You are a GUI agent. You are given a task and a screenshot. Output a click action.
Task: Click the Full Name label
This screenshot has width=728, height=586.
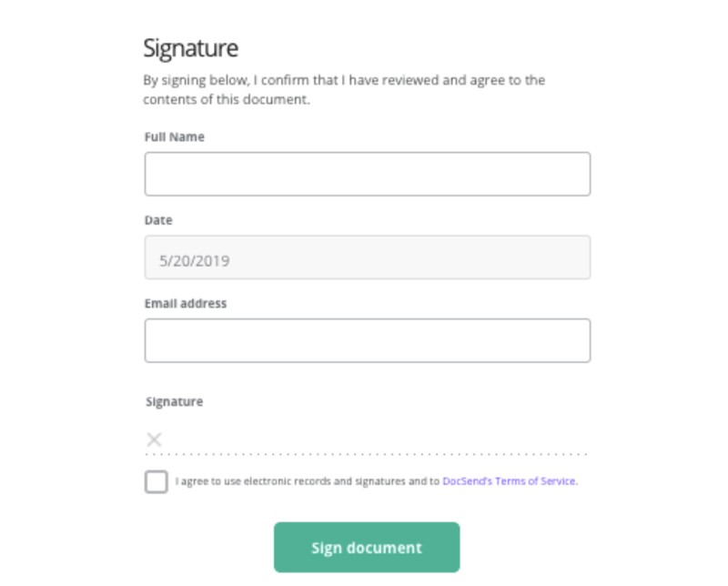pyautogui.click(x=175, y=137)
